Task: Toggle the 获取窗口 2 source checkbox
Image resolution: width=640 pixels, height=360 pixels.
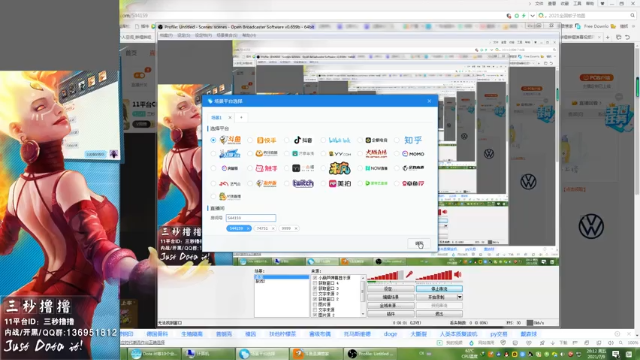Action: click(x=315, y=299)
